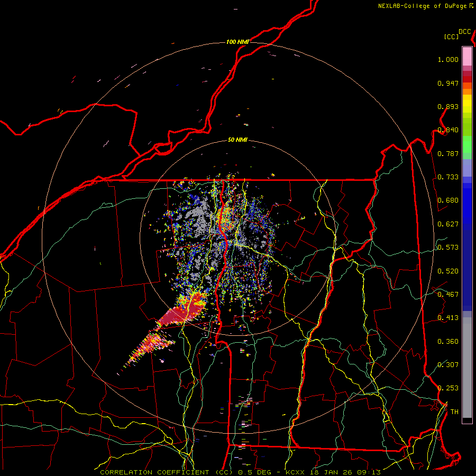This screenshot has height=476, width=476.
Task: Select the 0.5 DEG elevation text
Action: tap(254, 472)
